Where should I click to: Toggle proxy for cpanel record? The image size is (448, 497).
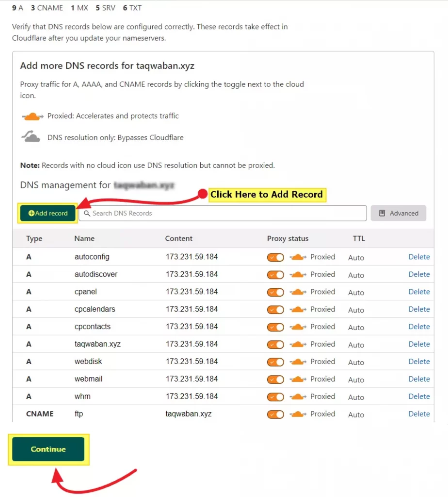coord(275,292)
